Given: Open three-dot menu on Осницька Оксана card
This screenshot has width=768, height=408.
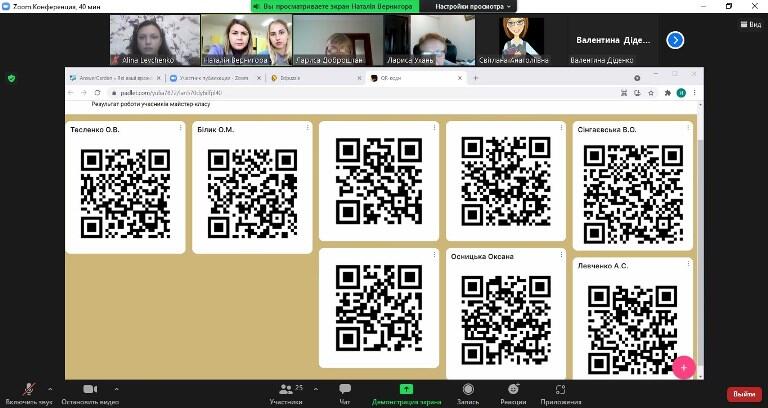Looking at the screenshot, I should [561, 254].
